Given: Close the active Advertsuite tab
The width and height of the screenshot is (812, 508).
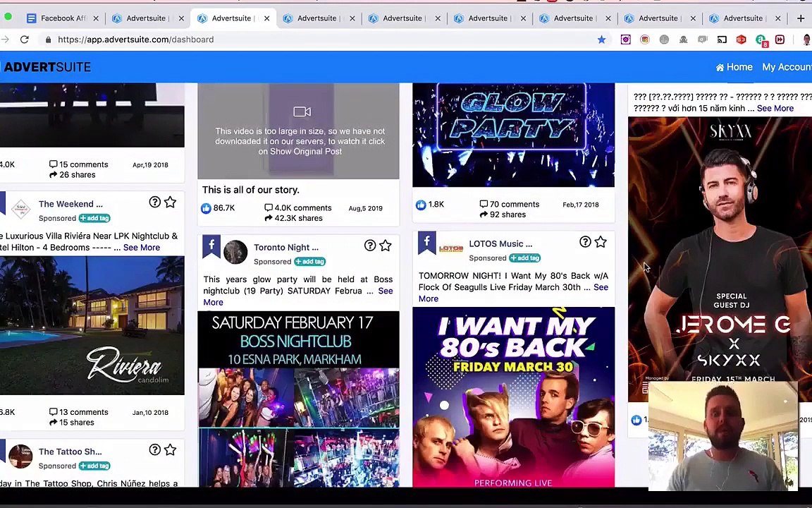Looking at the screenshot, I should pyautogui.click(x=266, y=18).
